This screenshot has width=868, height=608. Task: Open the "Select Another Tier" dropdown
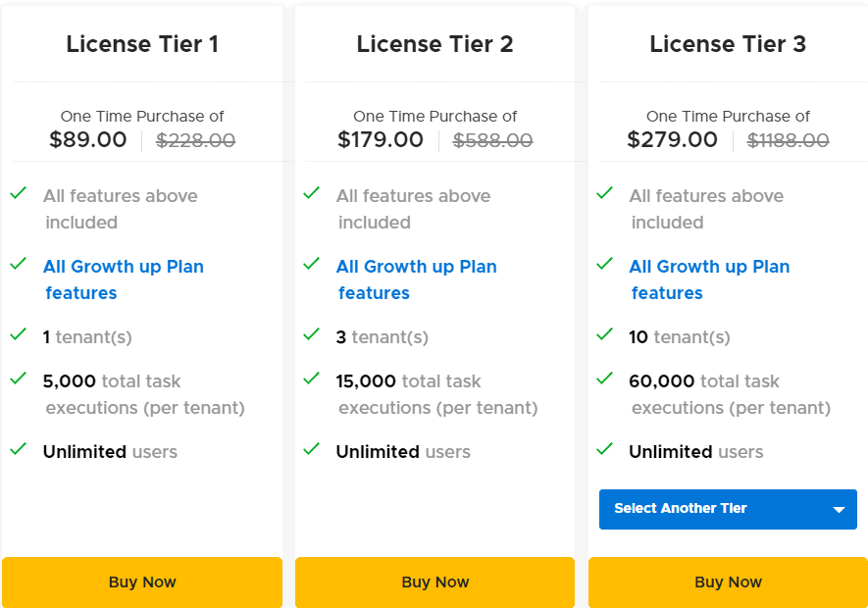point(728,509)
